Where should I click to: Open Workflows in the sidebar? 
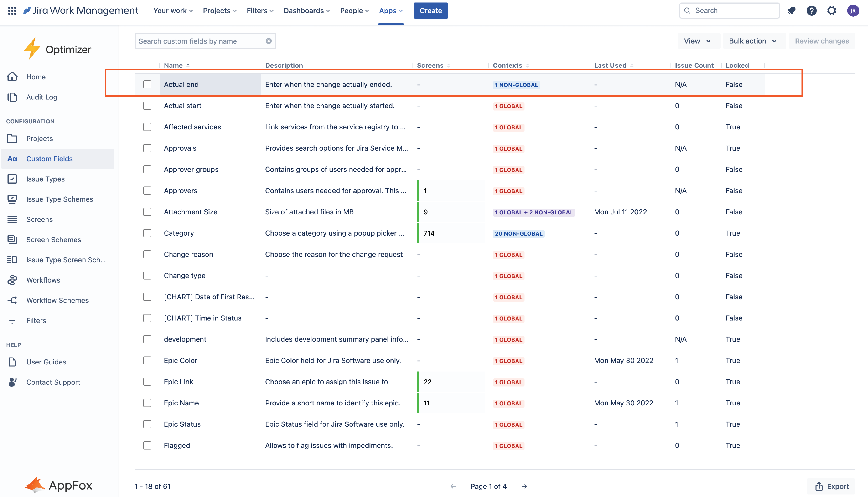(43, 280)
